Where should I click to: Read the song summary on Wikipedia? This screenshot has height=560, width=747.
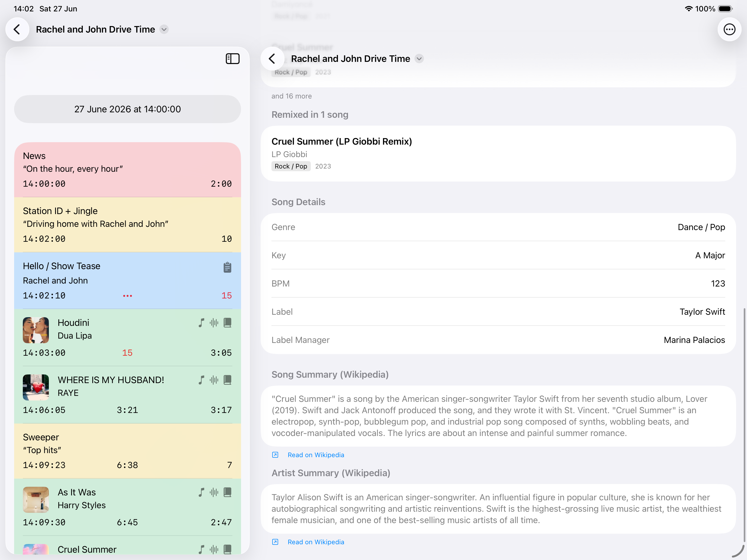coord(316,455)
